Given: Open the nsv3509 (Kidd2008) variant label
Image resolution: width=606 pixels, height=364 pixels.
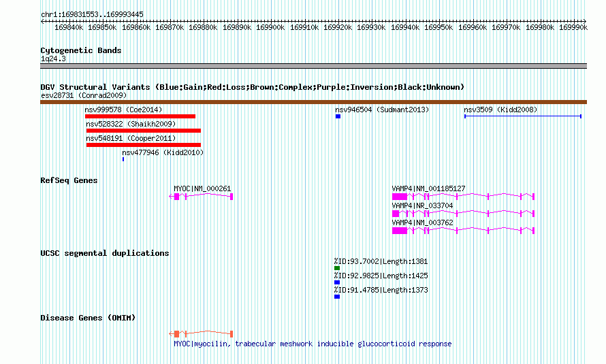Looking at the screenshot, I should (500, 110).
